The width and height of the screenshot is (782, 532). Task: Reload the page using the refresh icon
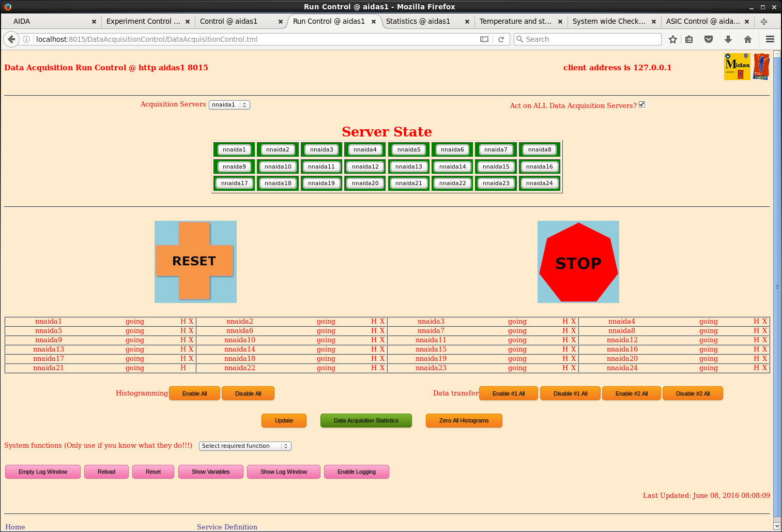pyautogui.click(x=501, y=39)
